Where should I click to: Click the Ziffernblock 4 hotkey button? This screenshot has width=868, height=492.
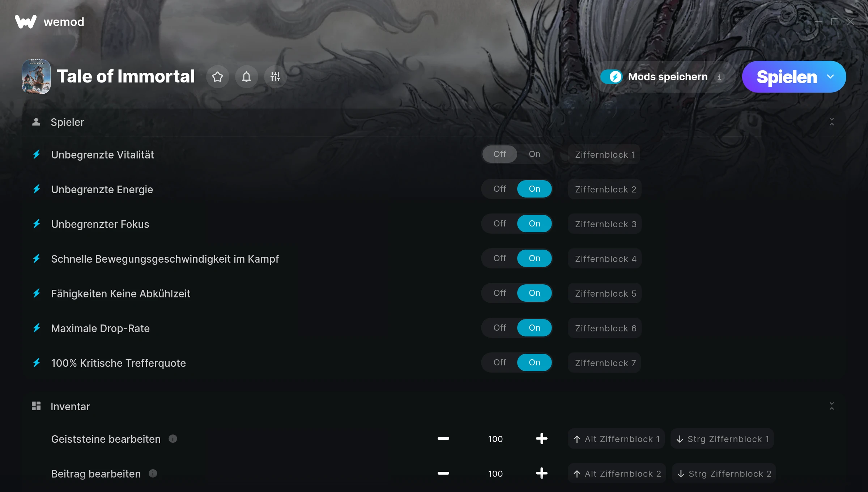605,259
